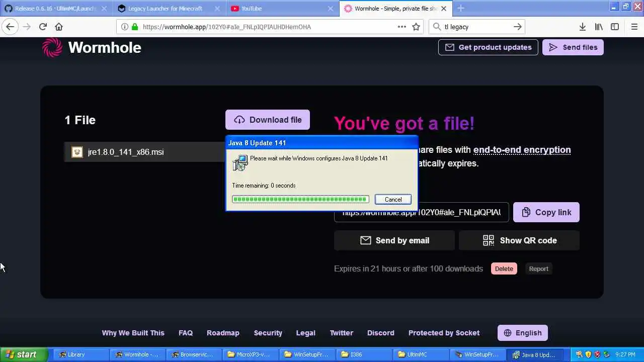The height and width of the screenshot is (362, 644).
Task: Go back using the browser back arrow
Action: pyautogui.click(x=10, y=27)
